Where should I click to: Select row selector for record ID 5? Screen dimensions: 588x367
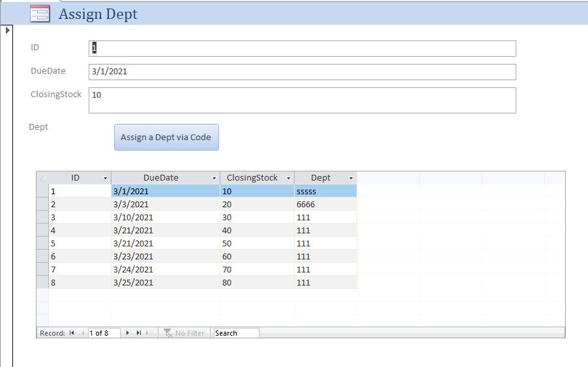[x=42, y=243]
